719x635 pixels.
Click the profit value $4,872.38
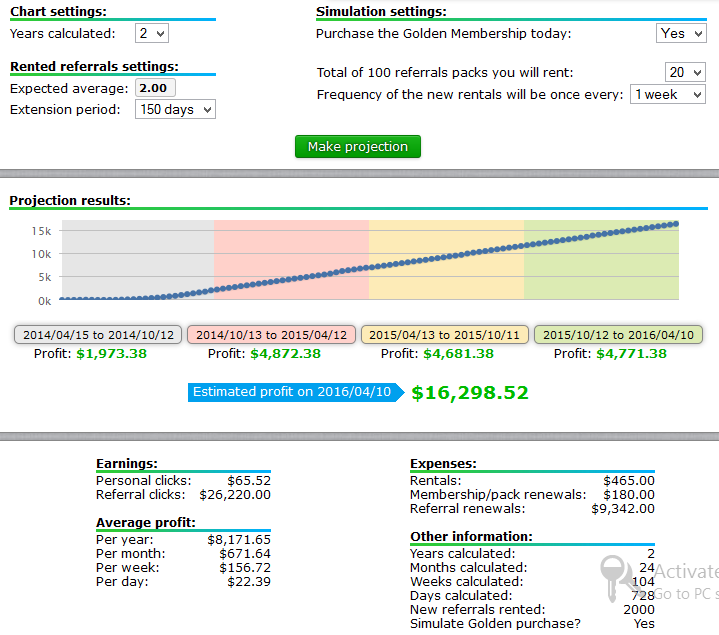click(x=285, y=353)
